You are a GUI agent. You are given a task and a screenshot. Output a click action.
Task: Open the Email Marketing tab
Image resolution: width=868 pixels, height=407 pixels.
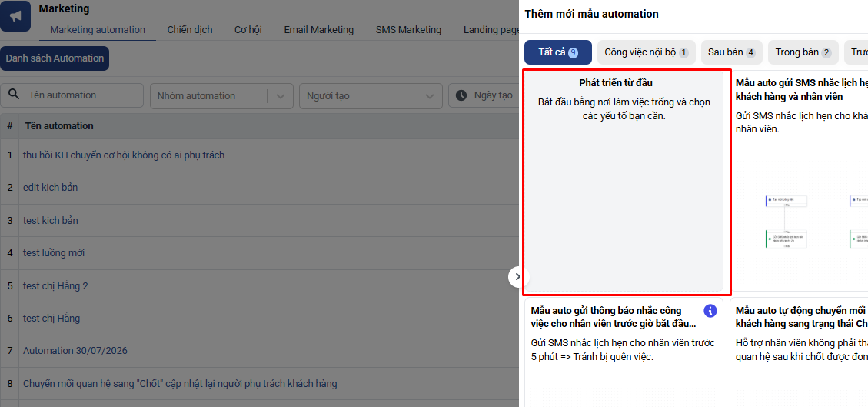pyautogui.click(x=319, y=30)
